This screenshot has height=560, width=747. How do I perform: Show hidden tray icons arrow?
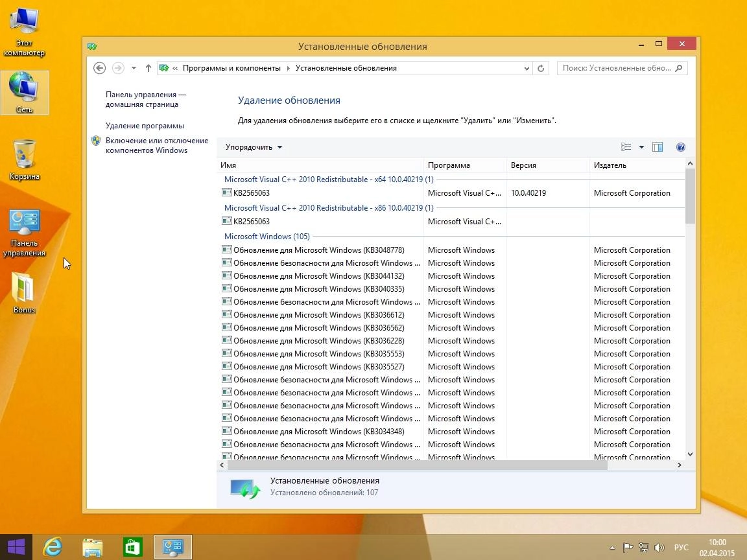click(x=612, y=548)
